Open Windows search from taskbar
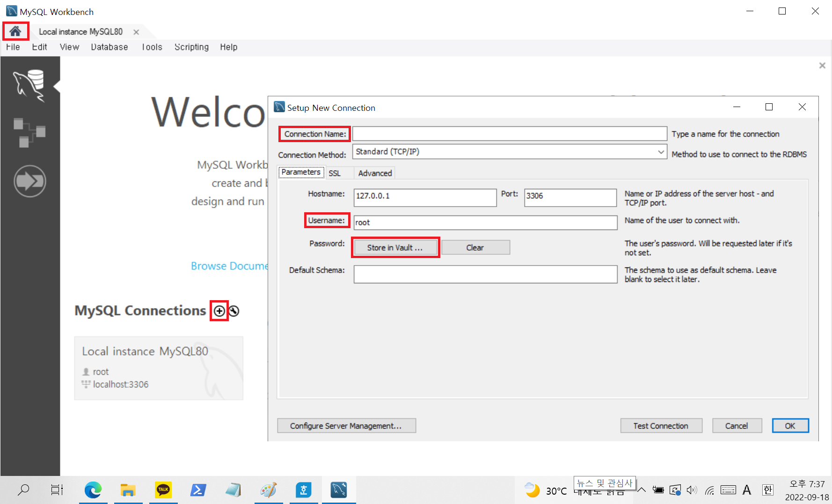The width and height of the screenshot is (832, 504). (x=23, y=490)
